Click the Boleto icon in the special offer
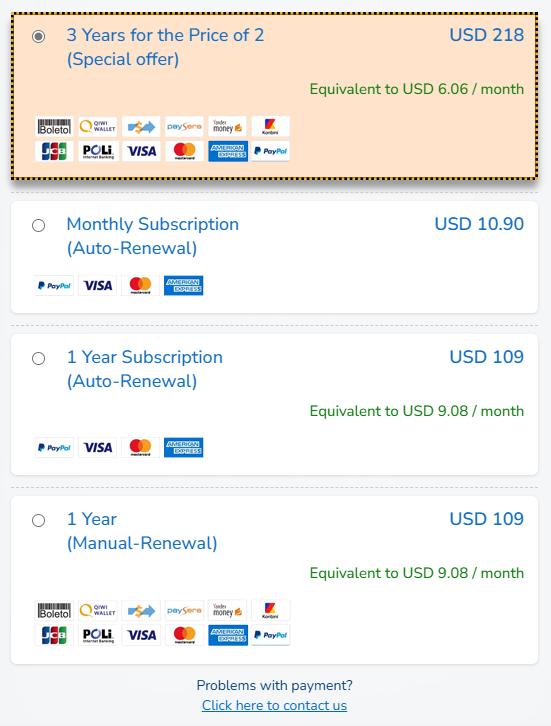This screenshot has height=726, width=551. pos(54,126)
